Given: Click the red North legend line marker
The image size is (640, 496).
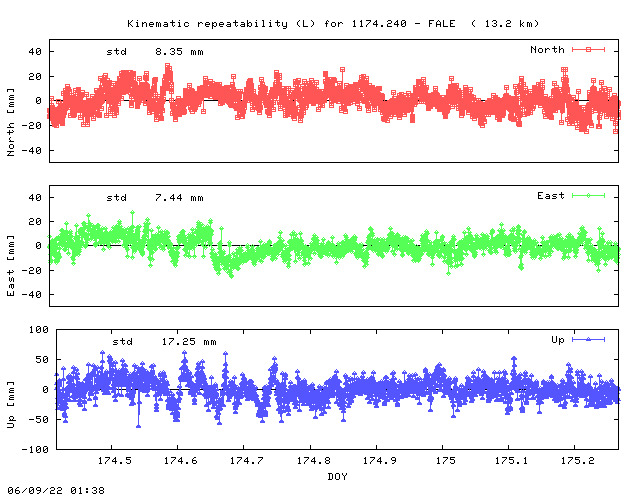Looking at the screenshot, I should (588, 50).
